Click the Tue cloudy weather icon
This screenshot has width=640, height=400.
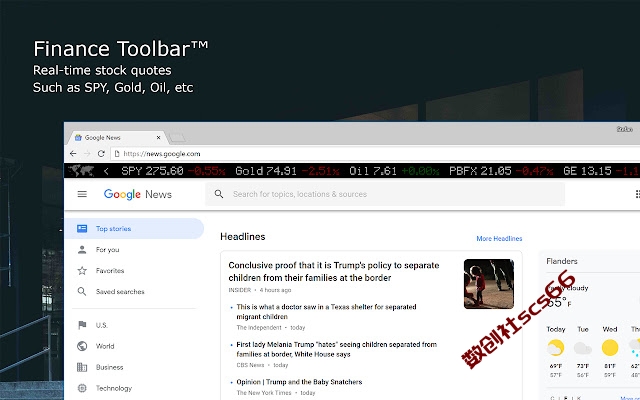click(x=582, y=348)
